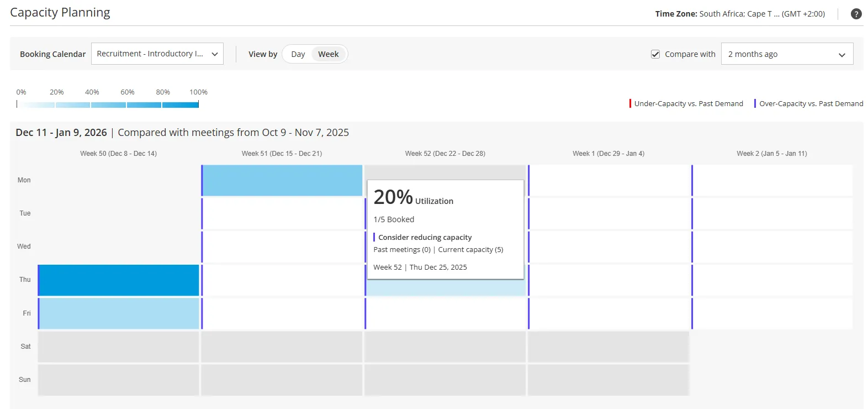The height and width of the screenshot is (409, 868).
Task: Click the 2 months ago chevron arrow
Action: click(842, 55)
